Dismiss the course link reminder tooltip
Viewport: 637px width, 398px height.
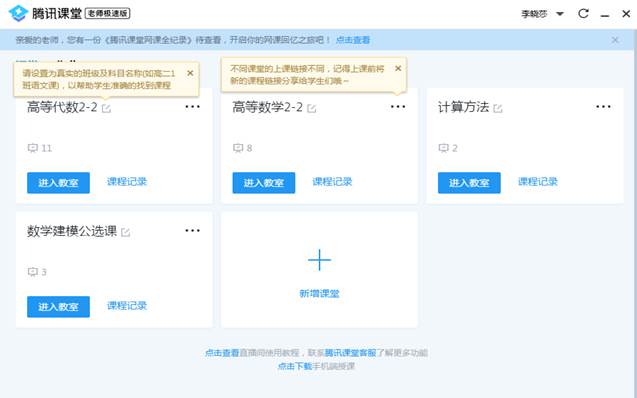click(398, 68)
